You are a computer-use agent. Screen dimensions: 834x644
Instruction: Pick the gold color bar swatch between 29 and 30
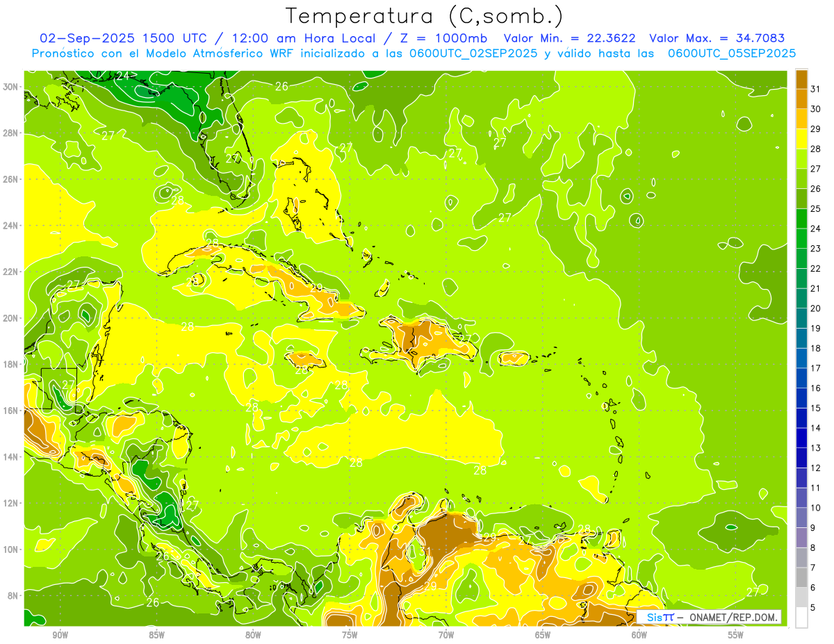pyautogui.click(x=801, y=119)
